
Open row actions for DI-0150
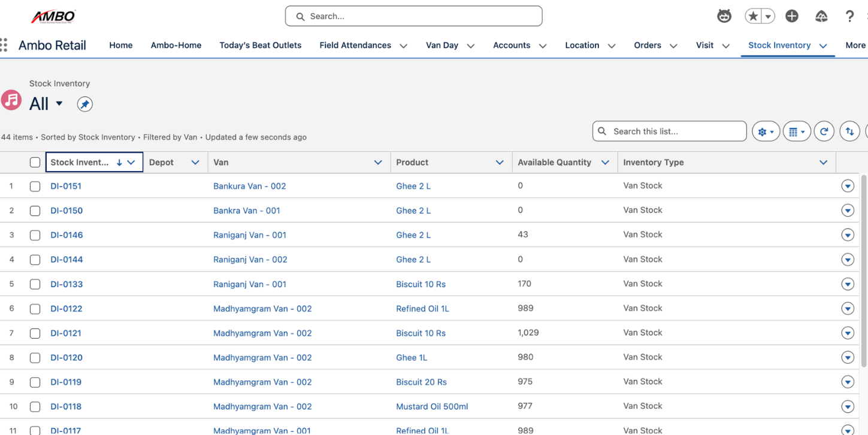[848, 211]
